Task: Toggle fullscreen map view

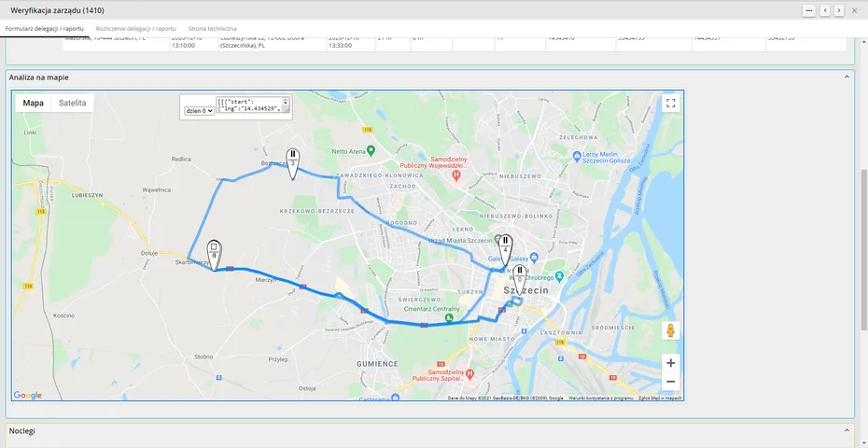Action: (670, 103)
